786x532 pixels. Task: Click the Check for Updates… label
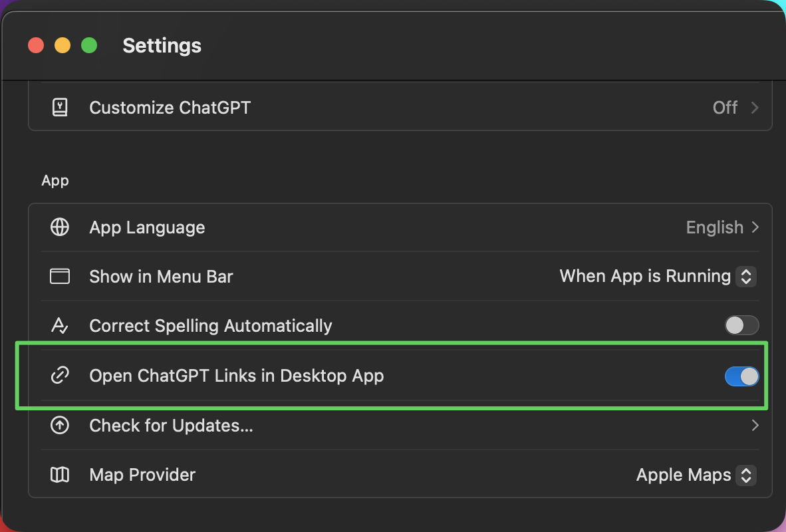tap(171, 426)
